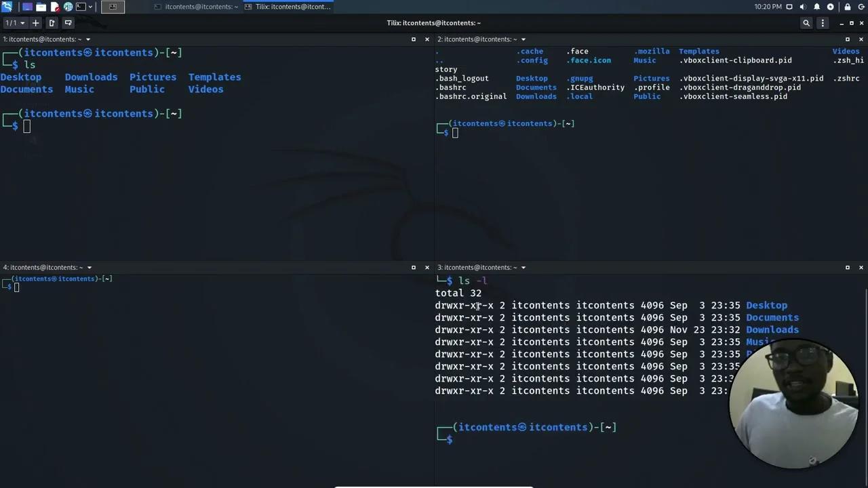Screen dimensions: 868x488
Task: Open Tilix find-in-terminal search
Action: pyautogui.click(x=806, y=23)
